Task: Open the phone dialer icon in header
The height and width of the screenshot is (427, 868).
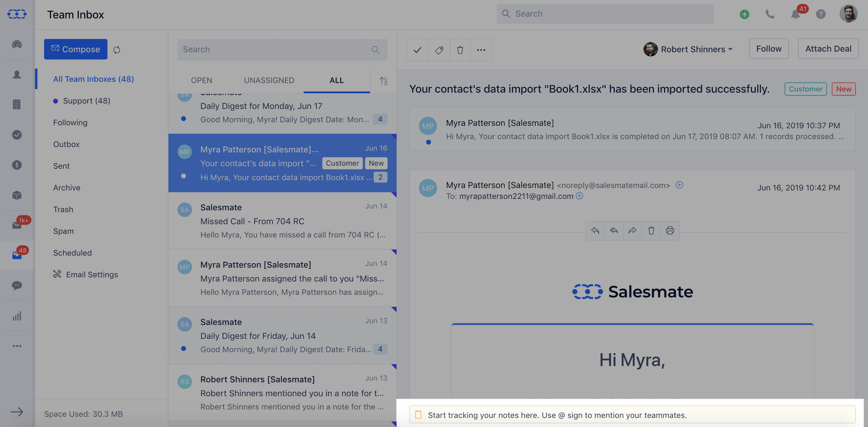Action: (770, 14)
